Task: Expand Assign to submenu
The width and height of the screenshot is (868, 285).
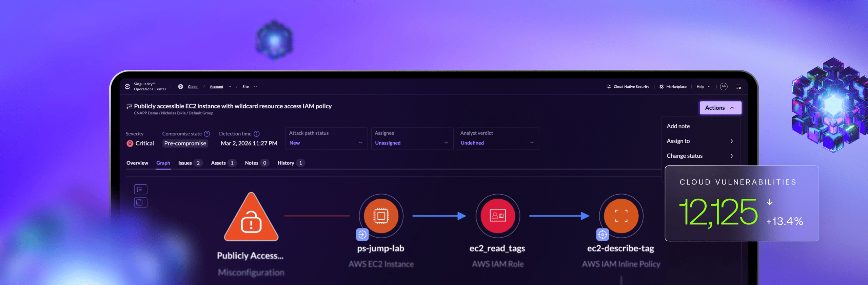Action: coord(701,141)
